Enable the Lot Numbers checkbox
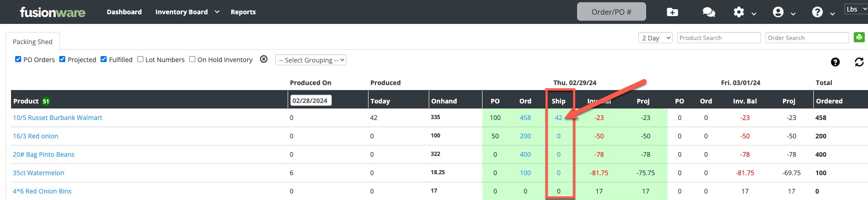 (x=140, y=59)
